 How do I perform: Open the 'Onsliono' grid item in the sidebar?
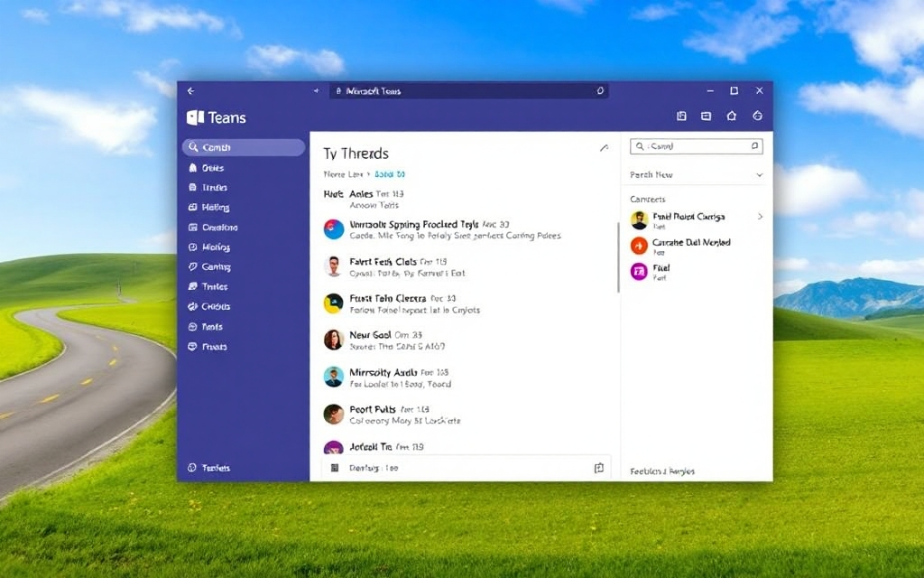[x=244, y=227]
